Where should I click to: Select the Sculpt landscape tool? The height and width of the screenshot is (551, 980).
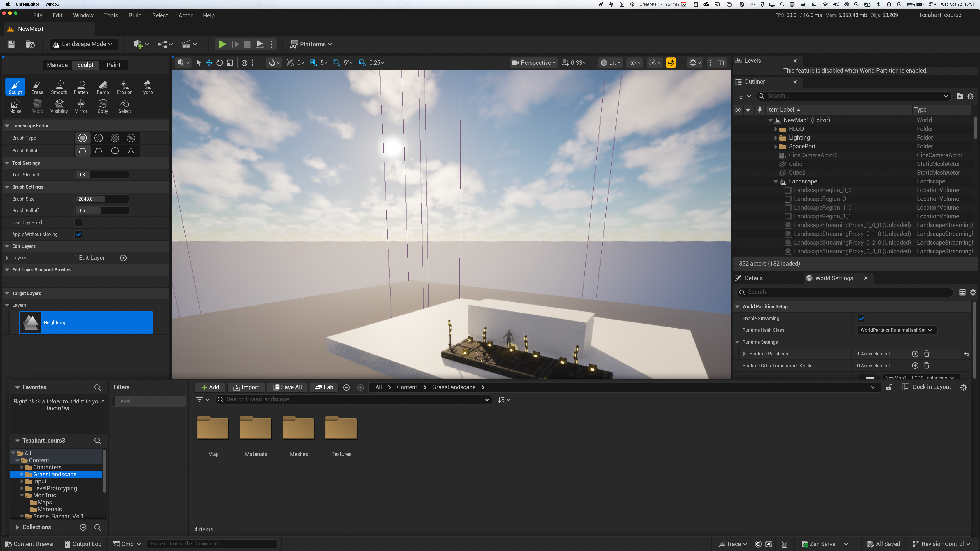[x=15, y=87]
